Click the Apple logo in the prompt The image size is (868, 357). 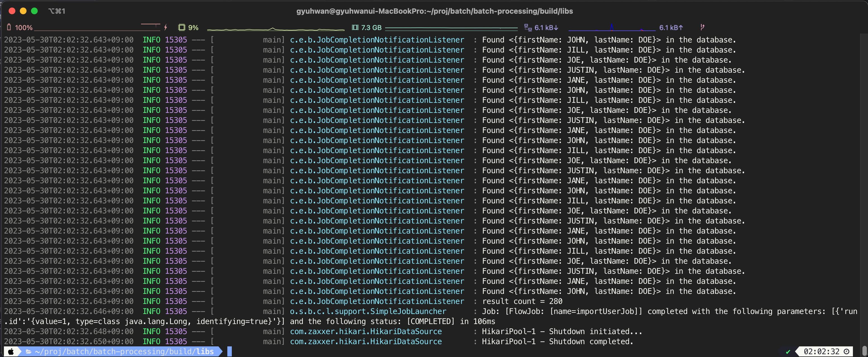coord(11,352)
